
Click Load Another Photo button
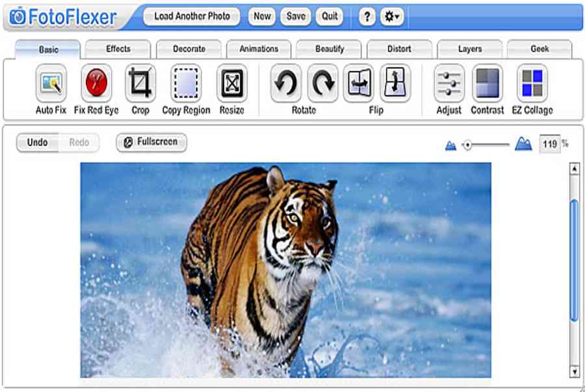(x=192, y=16)
